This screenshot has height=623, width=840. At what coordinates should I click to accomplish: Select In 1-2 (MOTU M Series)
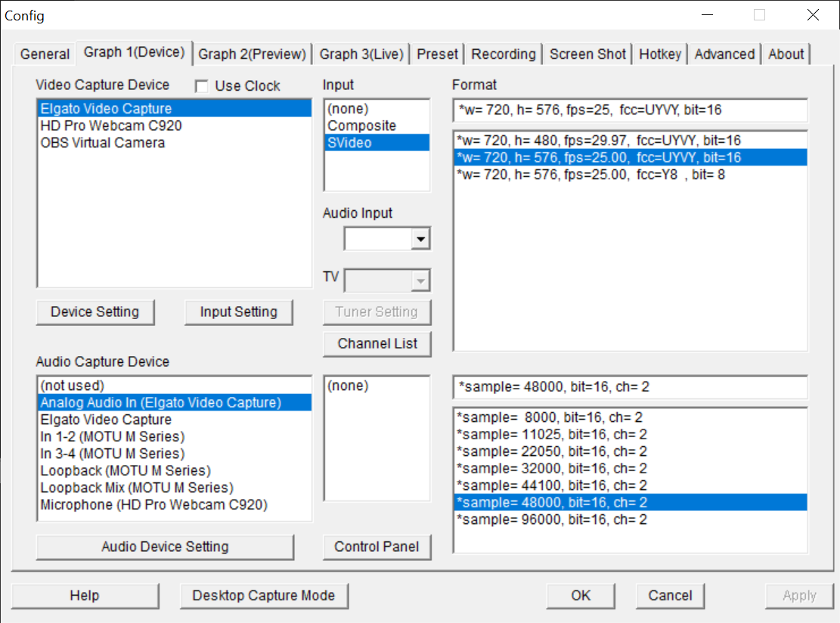(x=175, y=437)
